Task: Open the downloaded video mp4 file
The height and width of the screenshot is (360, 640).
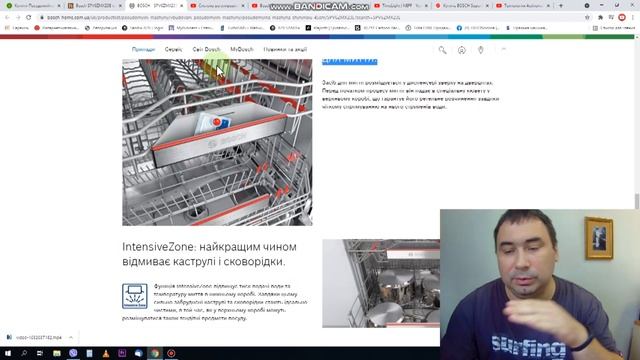Action: [38, 338]
